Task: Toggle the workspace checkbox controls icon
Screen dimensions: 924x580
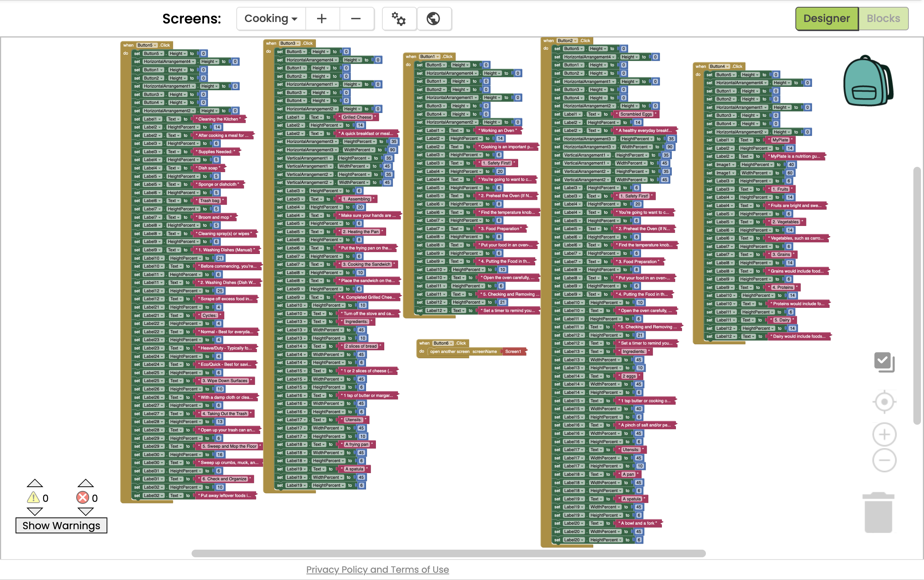Action: click(884, 362)
